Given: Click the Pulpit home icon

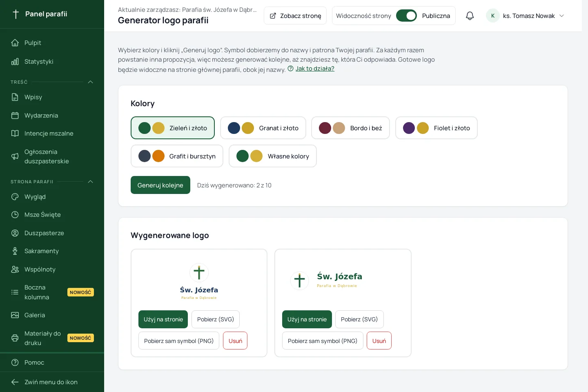Looking at the screenshot, I should click(x=15, y=43).
